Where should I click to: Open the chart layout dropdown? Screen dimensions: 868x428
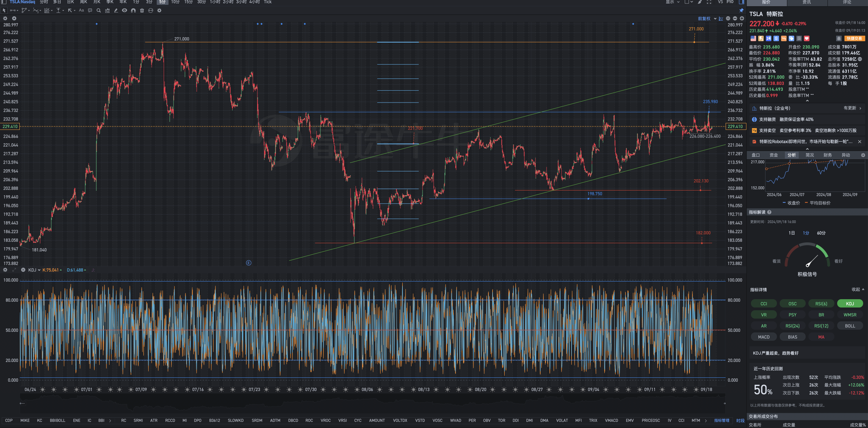[689, 2]
